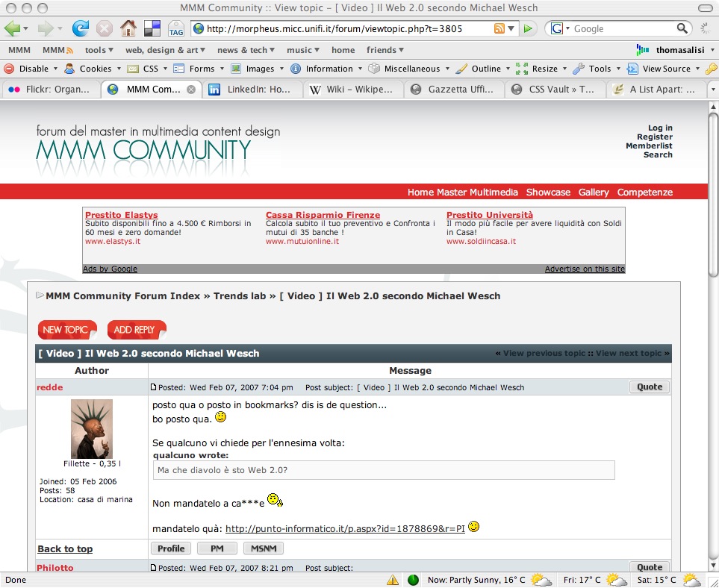This screenshot has width=719, height=588.
Task: Click the NEW TOPIC button
Action: click(67, 329)
